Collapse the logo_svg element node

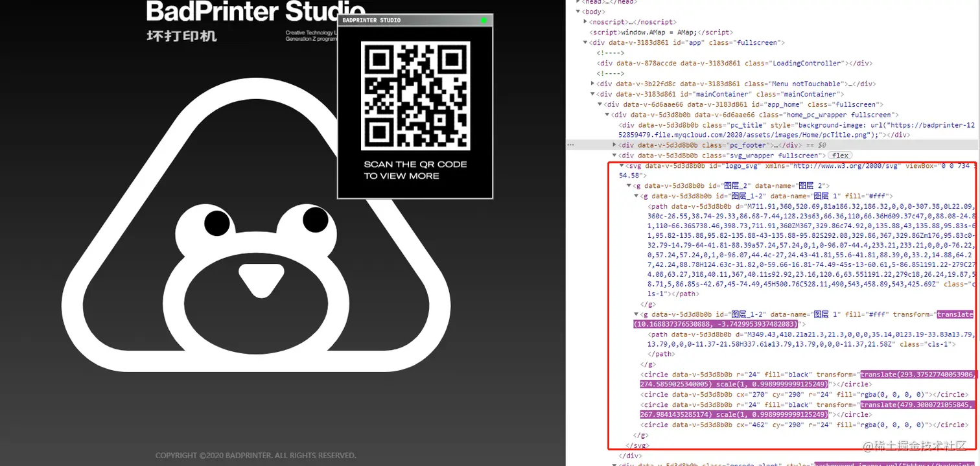pyautogui.click(x=622, y=165)
